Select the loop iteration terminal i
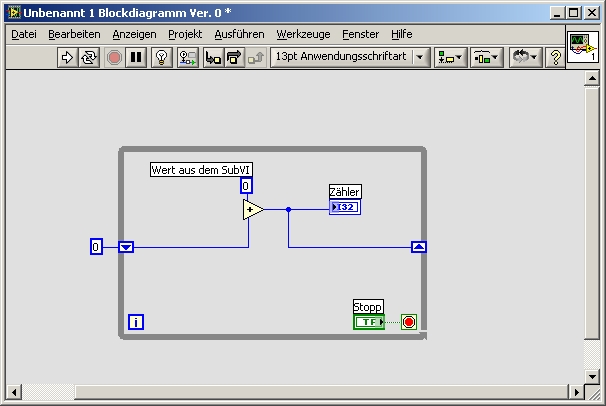606x406 pixels. pyautogui.click(x=136, y=322)
